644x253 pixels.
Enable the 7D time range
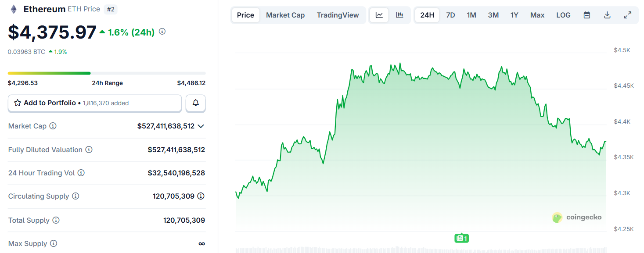click(x=450, y=15)
